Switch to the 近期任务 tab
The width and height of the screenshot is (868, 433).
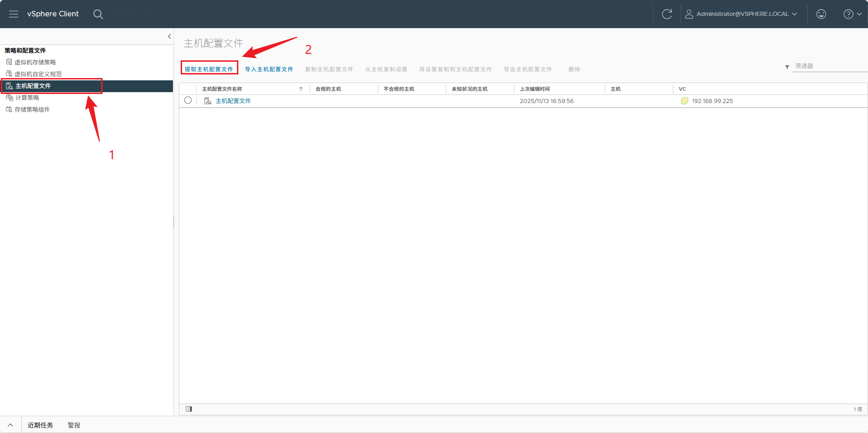pos(40,425)
